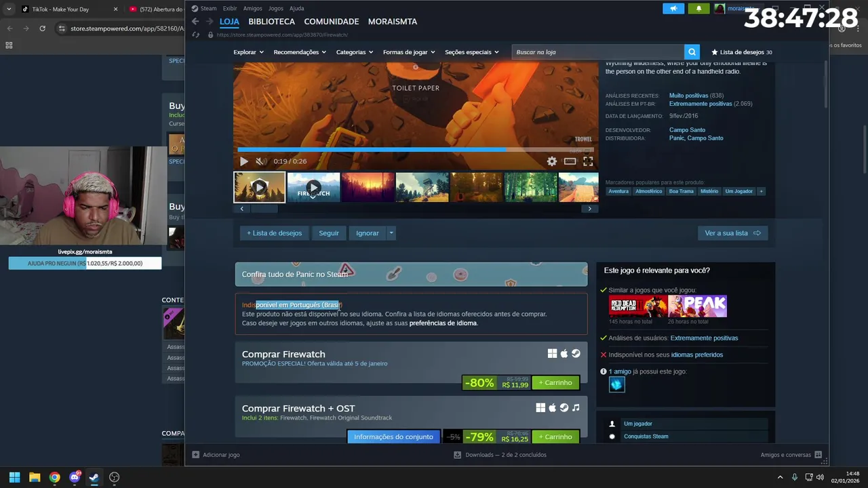Viewport: 868px width, 488px height.
Task: Select the red sunset screenshot thumbnail
Action: point(368,187)
